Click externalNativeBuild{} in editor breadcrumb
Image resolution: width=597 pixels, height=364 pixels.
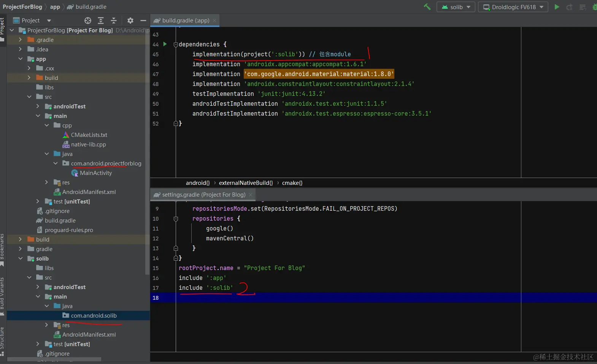(x=246, y=183)
